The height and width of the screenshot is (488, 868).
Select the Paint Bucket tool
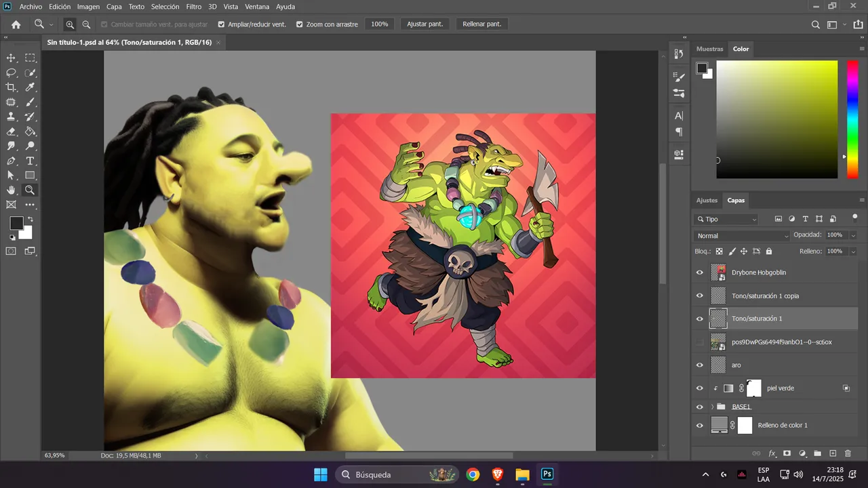point(31,131)
